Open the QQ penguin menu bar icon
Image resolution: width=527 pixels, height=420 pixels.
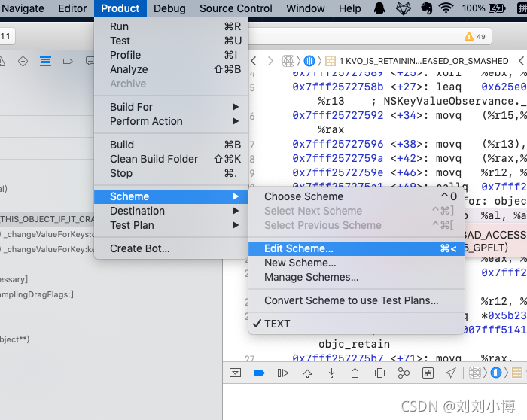[x=379, y=8]
